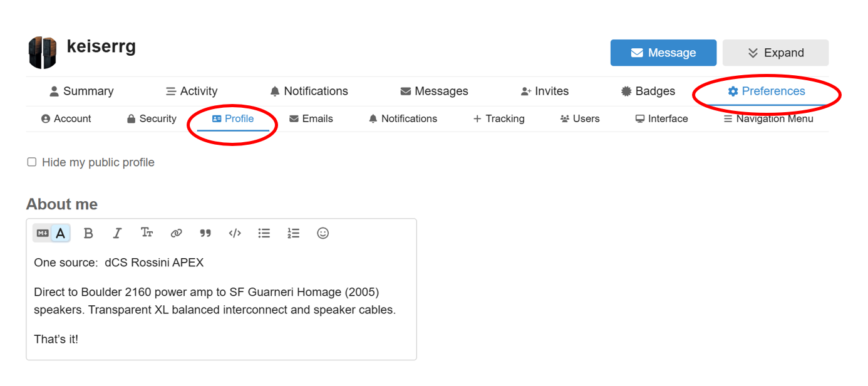Click the heading text size icon
Viewport: 868px width, 386px height.
coord(147,233)
